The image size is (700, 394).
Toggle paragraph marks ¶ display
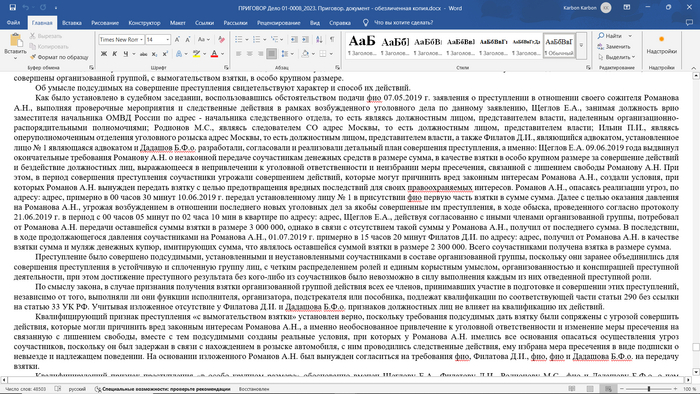pyautogui.click(x=332, y=39)
